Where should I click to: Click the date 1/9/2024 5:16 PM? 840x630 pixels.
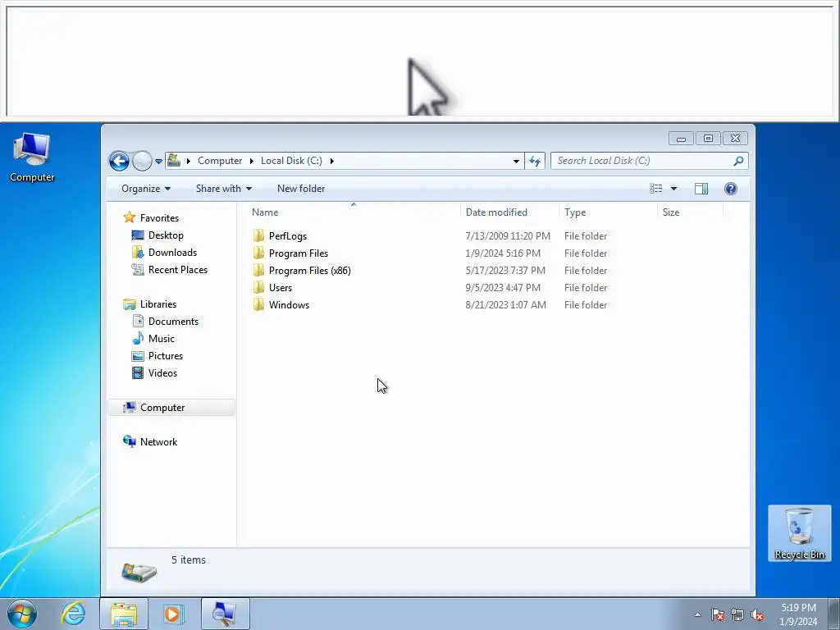[503, 253]
